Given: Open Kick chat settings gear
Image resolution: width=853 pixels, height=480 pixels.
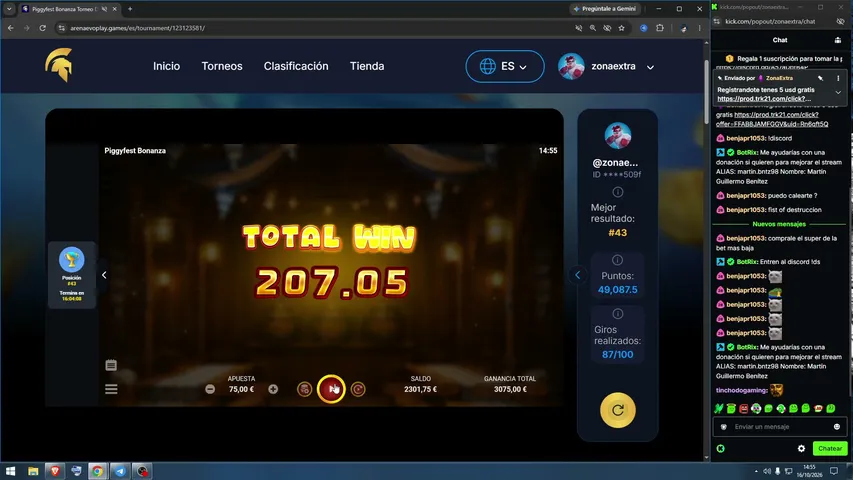Looking at the screenshot, I should [x=801, y=448].
